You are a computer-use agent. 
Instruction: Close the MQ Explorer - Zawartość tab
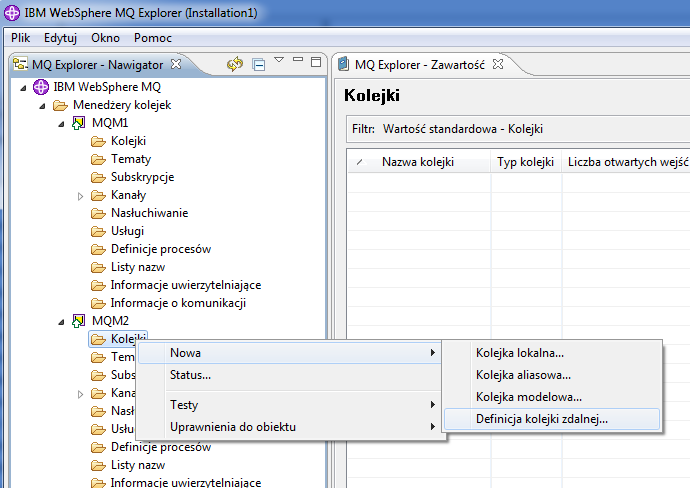(498, 64)
